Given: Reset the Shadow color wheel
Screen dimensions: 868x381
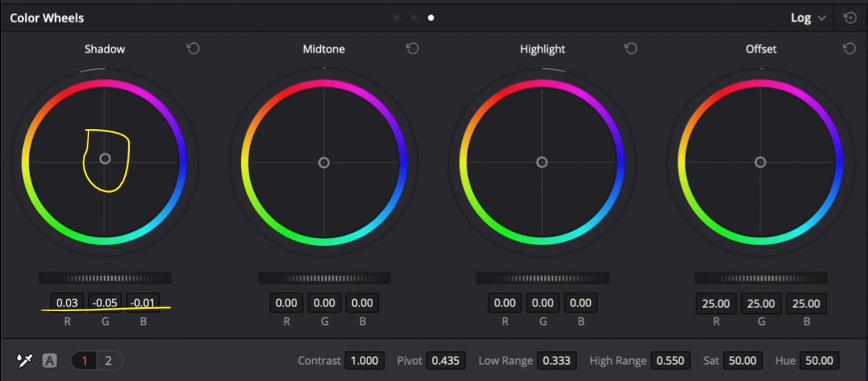Looking at the screenshot, I should coord(193,48).
